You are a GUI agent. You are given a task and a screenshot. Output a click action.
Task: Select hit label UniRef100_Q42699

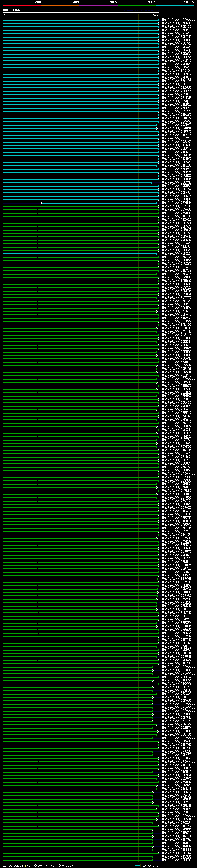click(177, 145)
